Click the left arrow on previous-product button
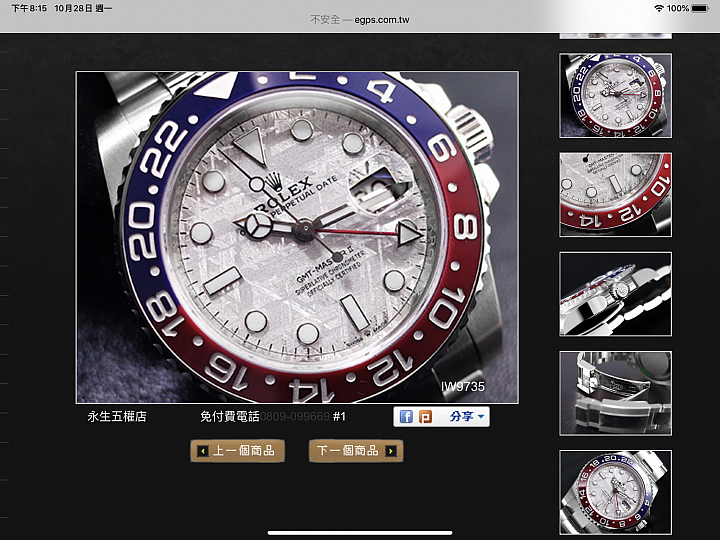Image resolution: width=720 pixels, height=540 pixels. tap(202, 451)
